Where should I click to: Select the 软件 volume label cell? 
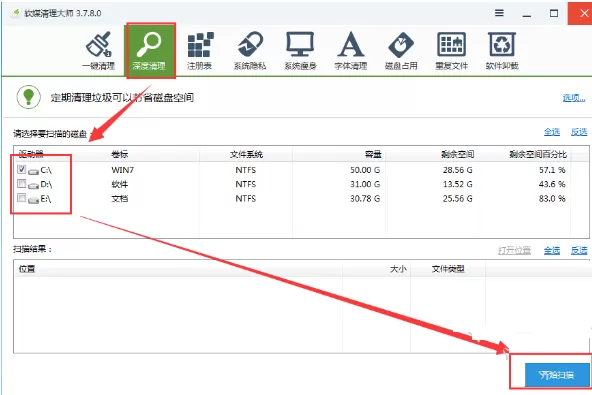pyautogui.click(x=120, y=184)
